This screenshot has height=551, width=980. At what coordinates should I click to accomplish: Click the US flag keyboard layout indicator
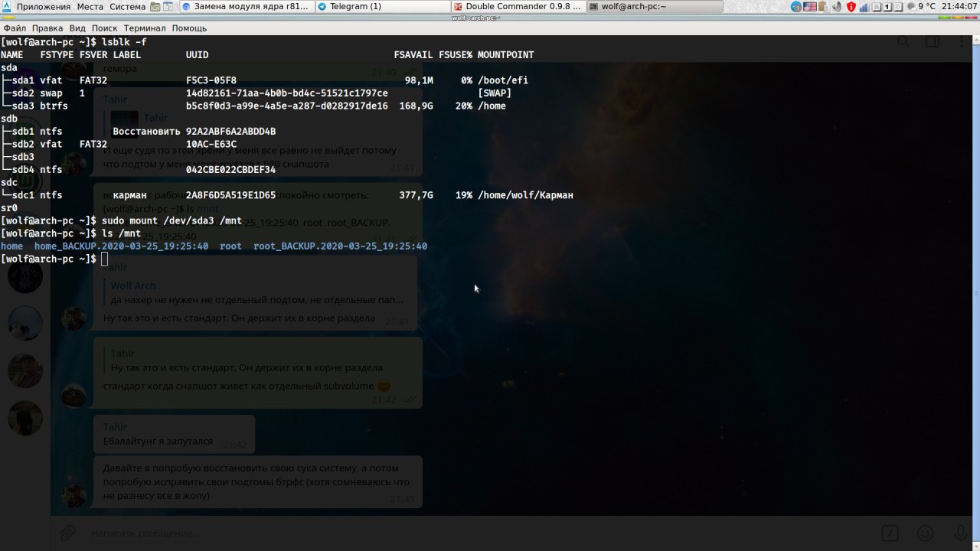coord(810,7)
